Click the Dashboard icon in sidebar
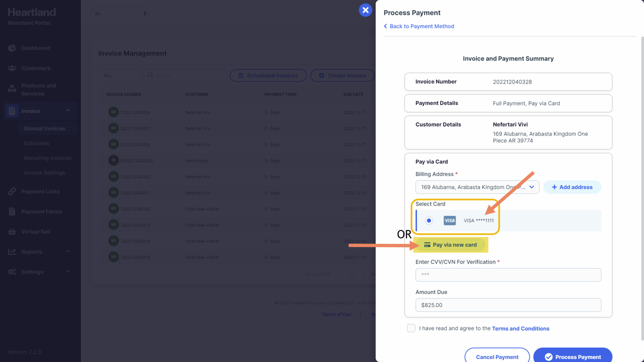This screenshot has height=362, width=644. tap(12, 48)
